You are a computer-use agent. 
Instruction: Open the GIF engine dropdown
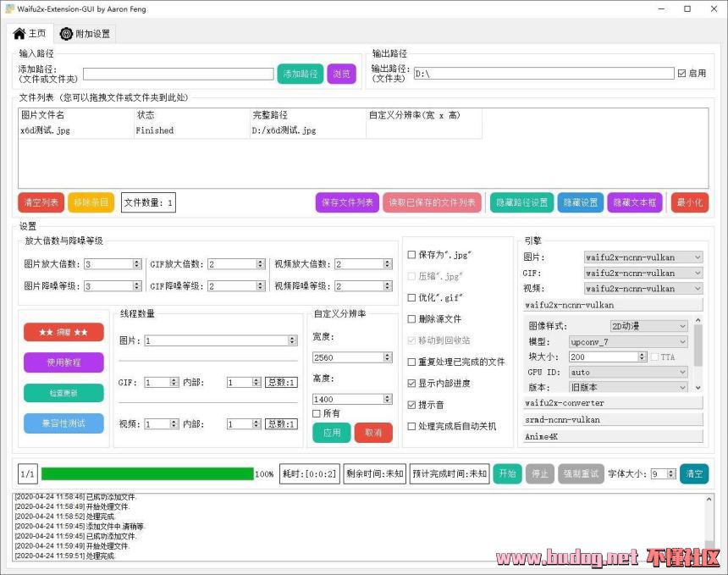(x=643, y=273)
